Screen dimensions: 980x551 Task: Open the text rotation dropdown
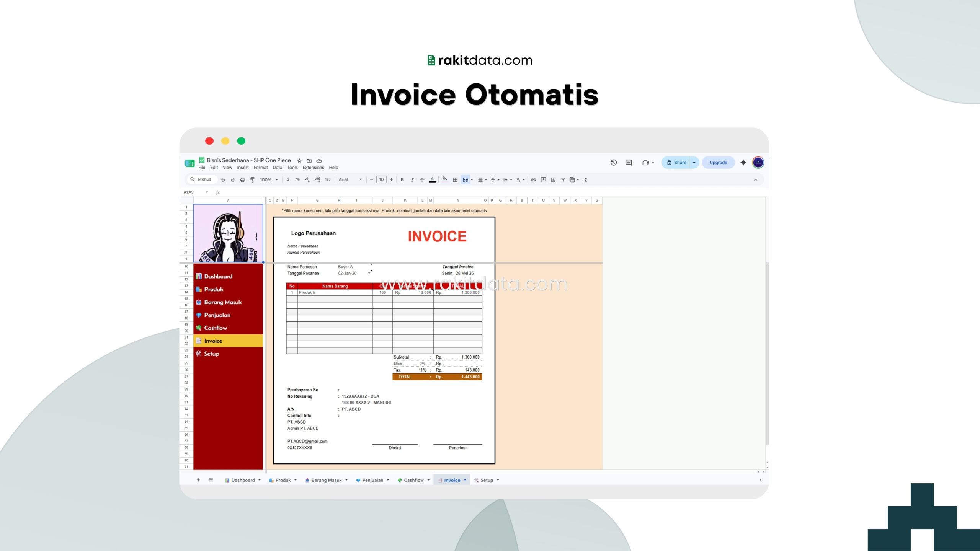tap(520, 179)
